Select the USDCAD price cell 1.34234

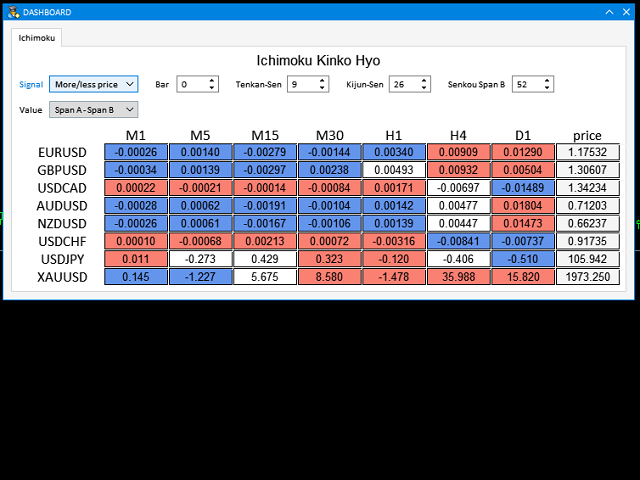(587, 188)
